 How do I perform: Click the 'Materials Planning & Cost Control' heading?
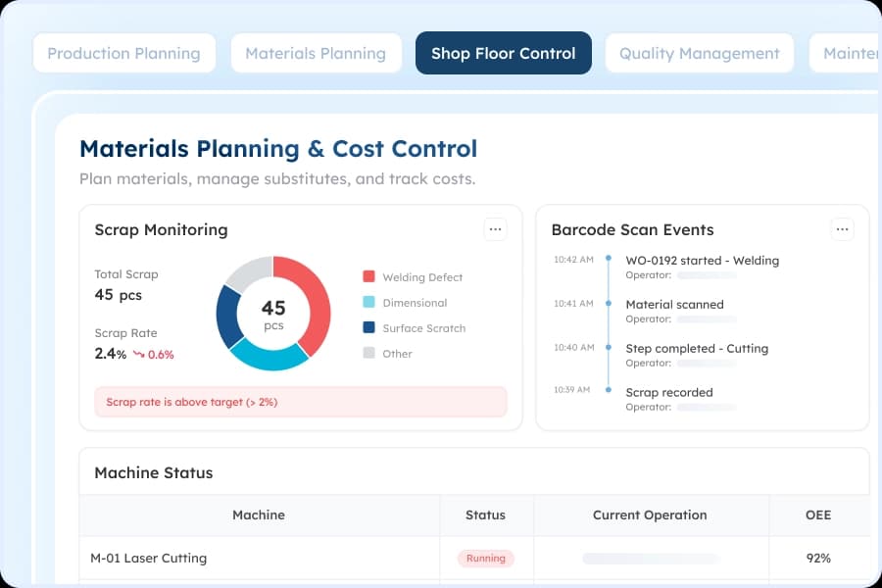[278, 149]
